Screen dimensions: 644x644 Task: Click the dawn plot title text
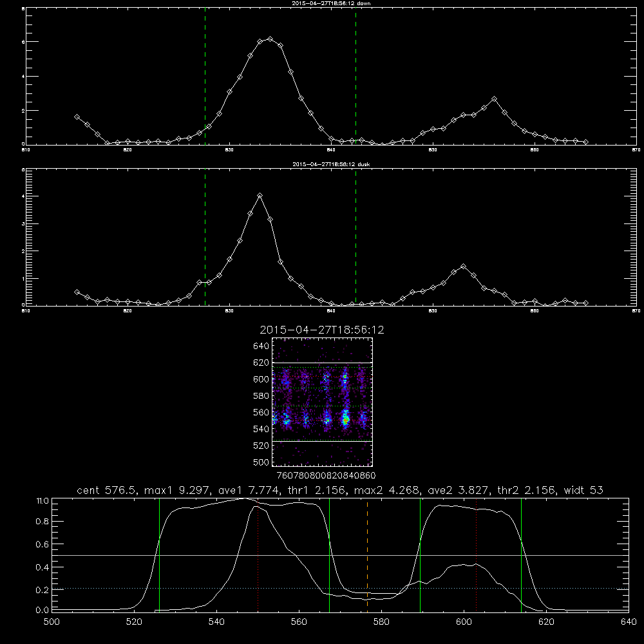click(x=330, y=3)
